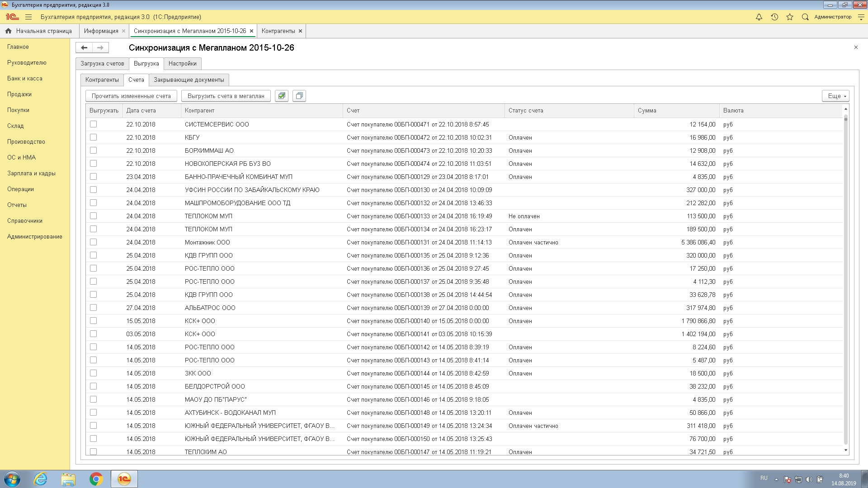The width and height of the screenshot is (868, 488).
Task: Open Администрирование section
Action: [35, 237]
